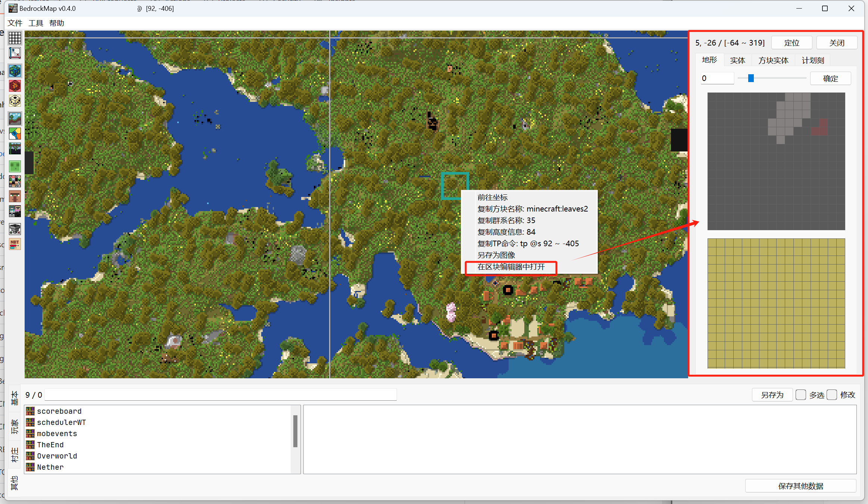Click the 保存其他数据 button
The image size is (868, 504).
[801, 486]
